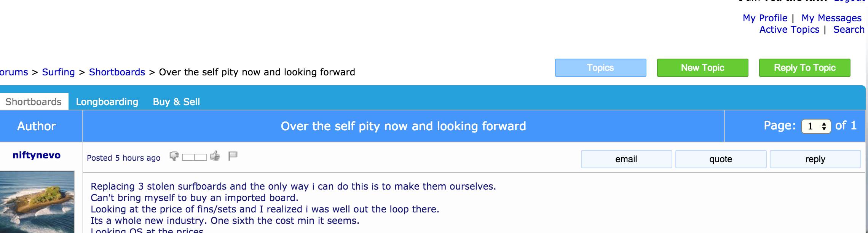Open the My Profile link

765,18
